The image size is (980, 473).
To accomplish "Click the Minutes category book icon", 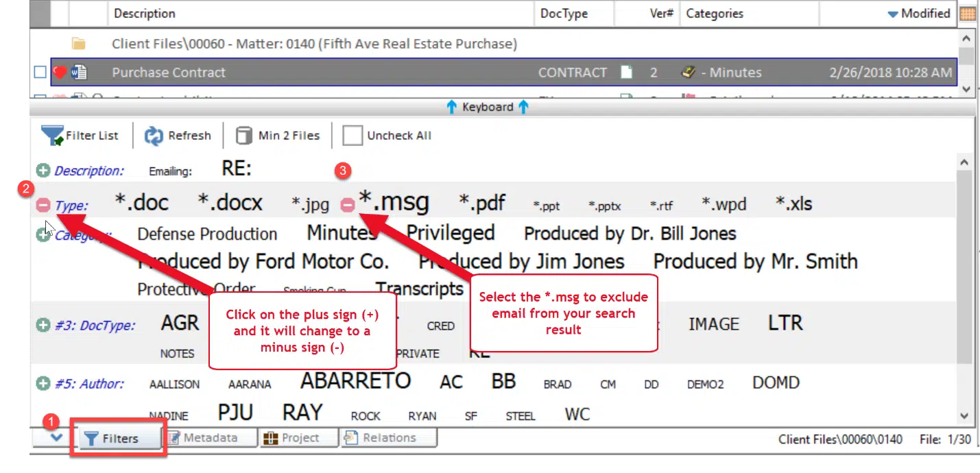I will [x=689, y=72].
